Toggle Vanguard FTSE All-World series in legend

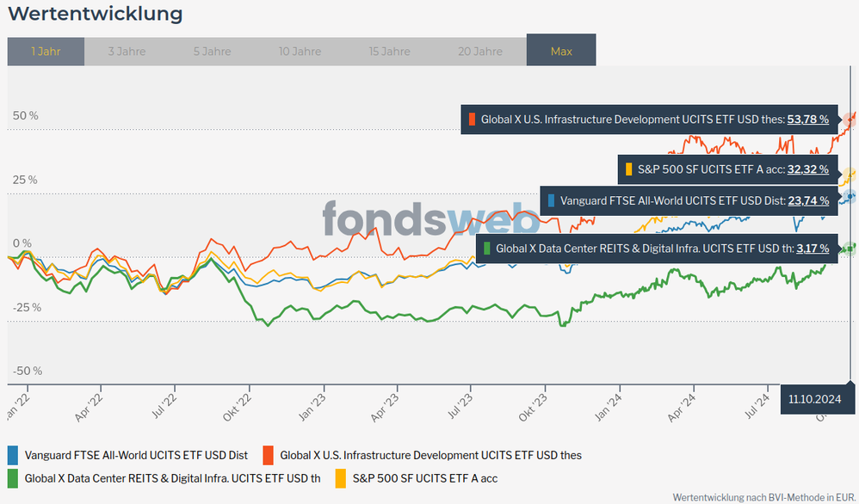click(136, 455)
